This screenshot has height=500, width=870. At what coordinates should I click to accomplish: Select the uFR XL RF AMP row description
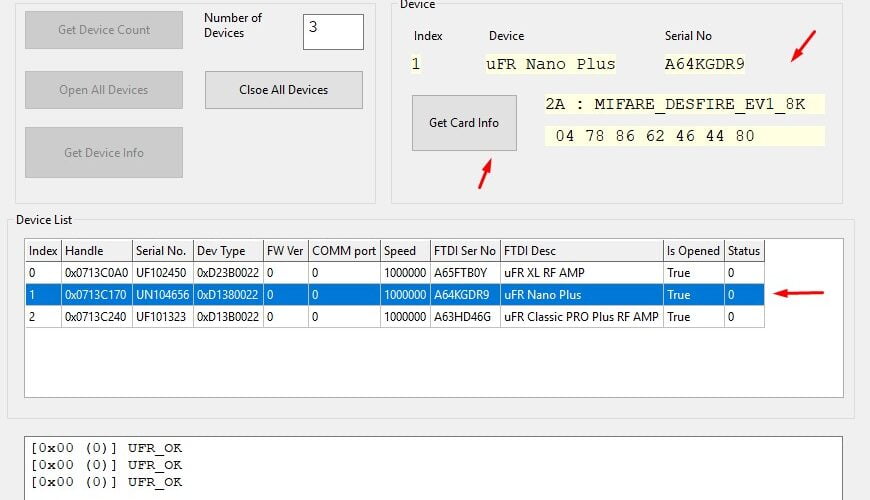(581, 273)
